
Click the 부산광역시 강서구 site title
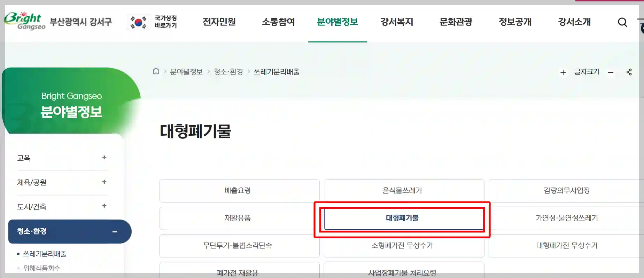[x=81, y=22]
